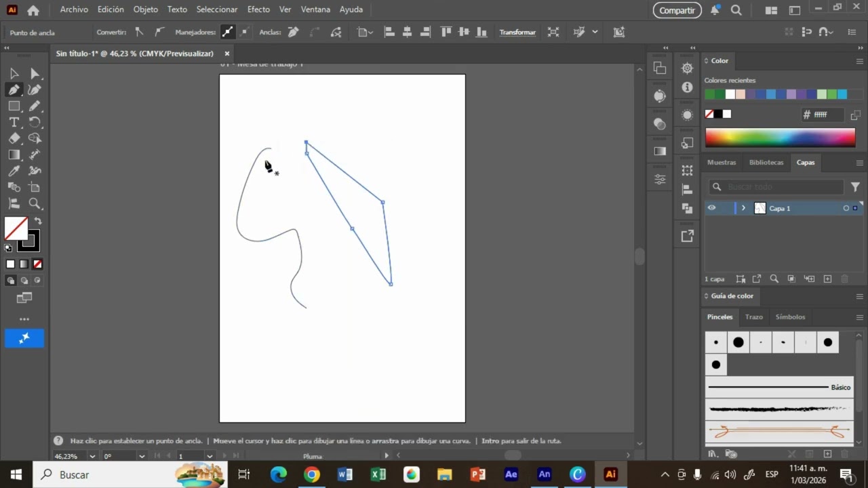Open the artboard number dropdown

(x=210, y=456)
